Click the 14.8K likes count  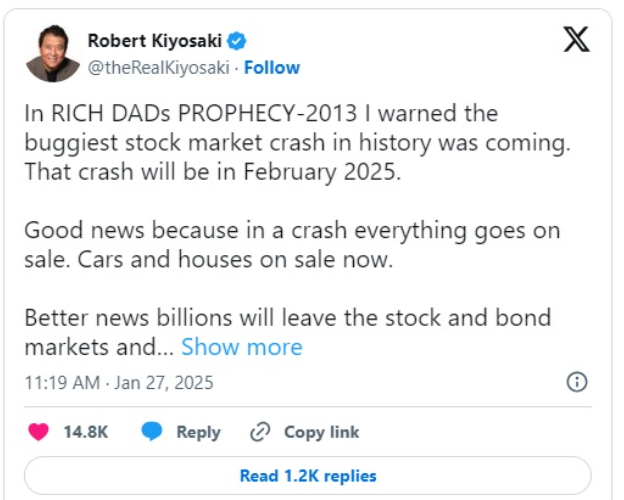tap(86, 432)
